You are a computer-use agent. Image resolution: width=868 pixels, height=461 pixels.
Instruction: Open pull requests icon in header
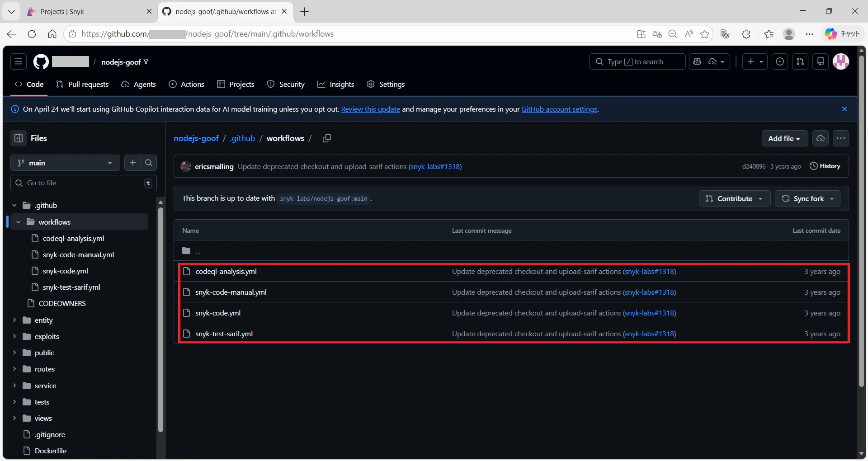800,61
